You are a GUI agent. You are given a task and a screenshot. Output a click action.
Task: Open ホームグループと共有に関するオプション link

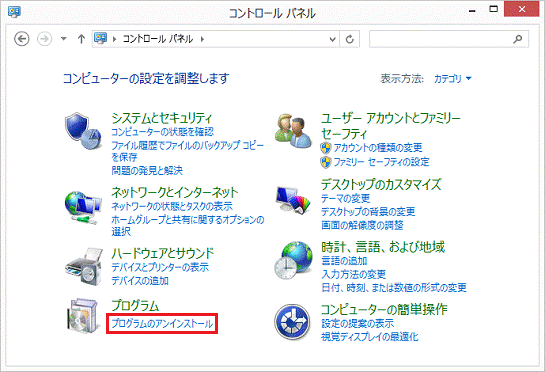[x=188, y=225]
